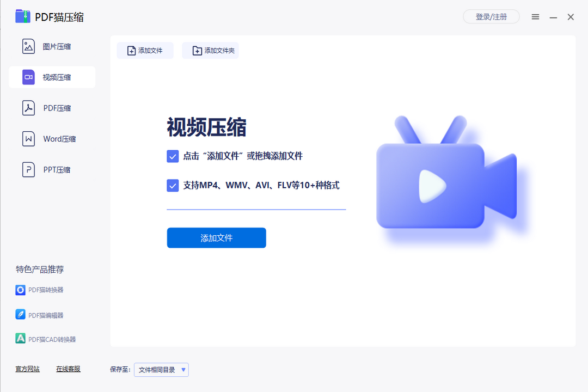
Task: Switch to the PDF压缩 tool
Action: tap(52, 108)
